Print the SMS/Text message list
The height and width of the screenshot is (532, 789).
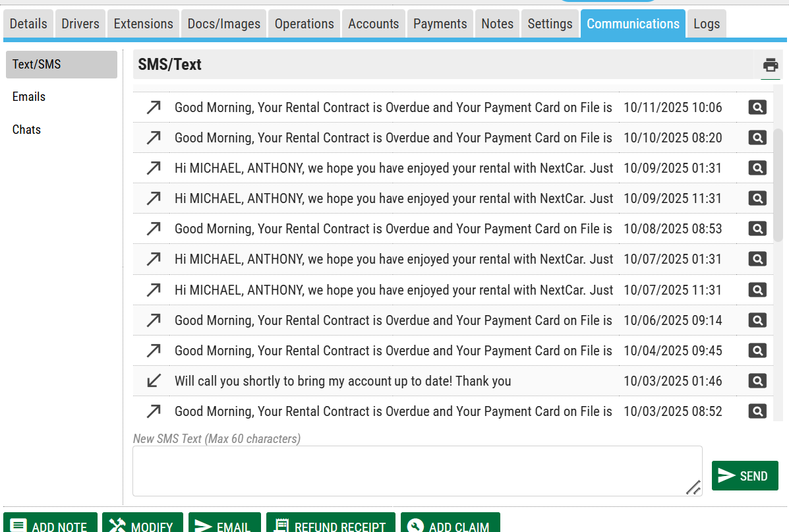click(x=770, y=65)
